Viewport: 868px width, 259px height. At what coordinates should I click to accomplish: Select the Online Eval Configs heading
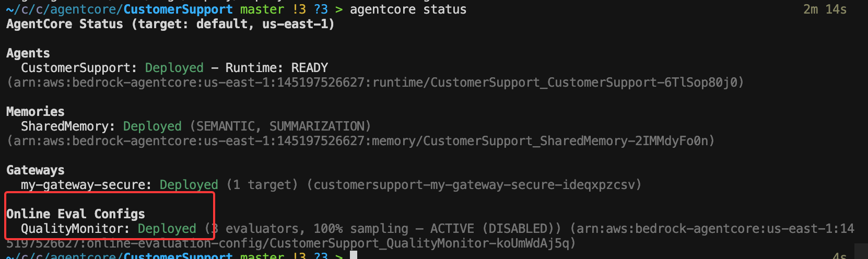[x=76, y=214]
